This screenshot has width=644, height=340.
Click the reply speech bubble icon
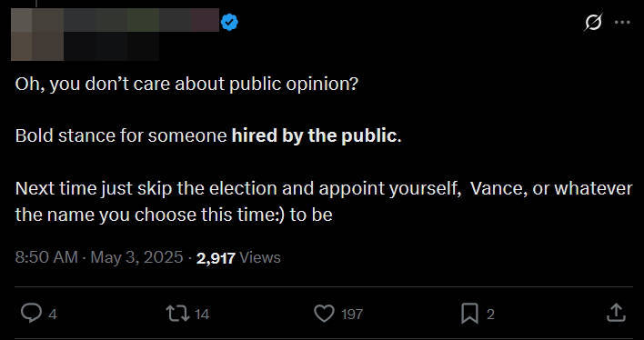pyautogui.click(x=31, y=314)
